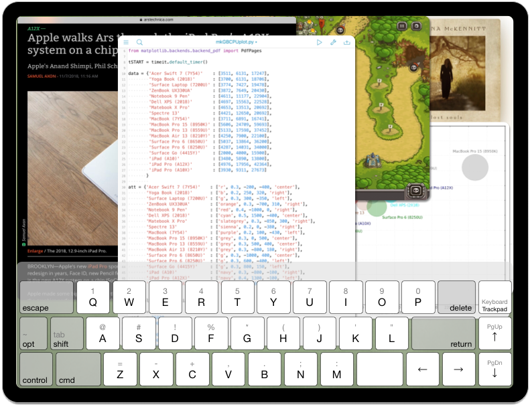Pause the tower defense game
The width and height of the screenshot is (532, 407).
(402, 25)
